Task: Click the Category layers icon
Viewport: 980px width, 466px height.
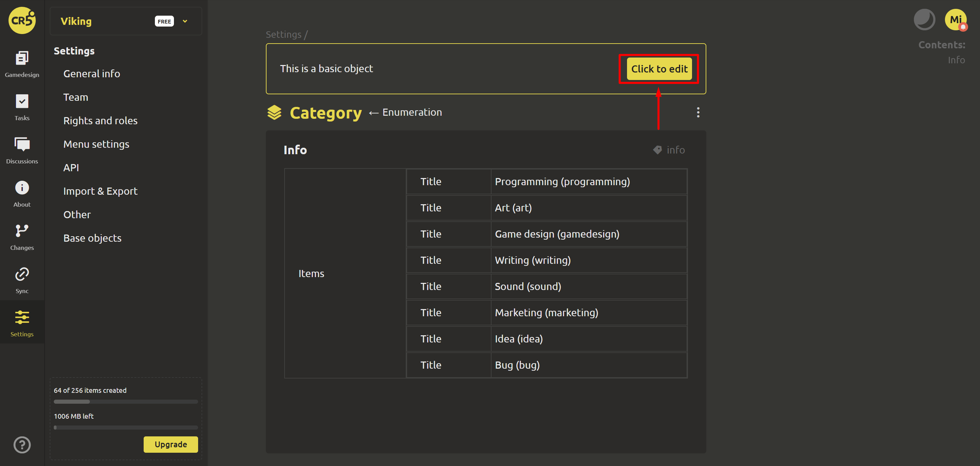Action: point(274,113)
